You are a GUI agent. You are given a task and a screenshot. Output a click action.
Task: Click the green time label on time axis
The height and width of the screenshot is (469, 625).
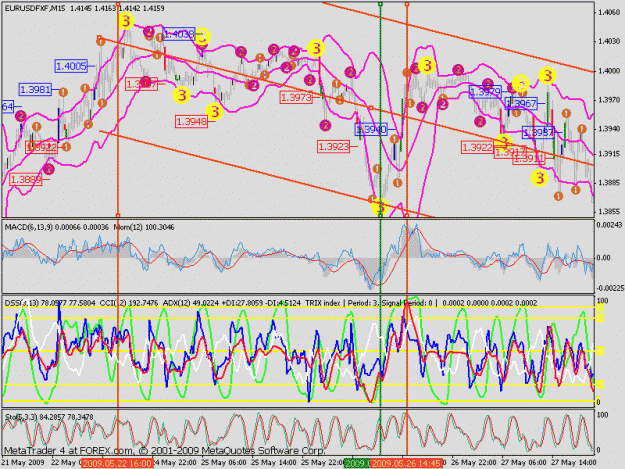pyautogui.click(x=357, y=463)
